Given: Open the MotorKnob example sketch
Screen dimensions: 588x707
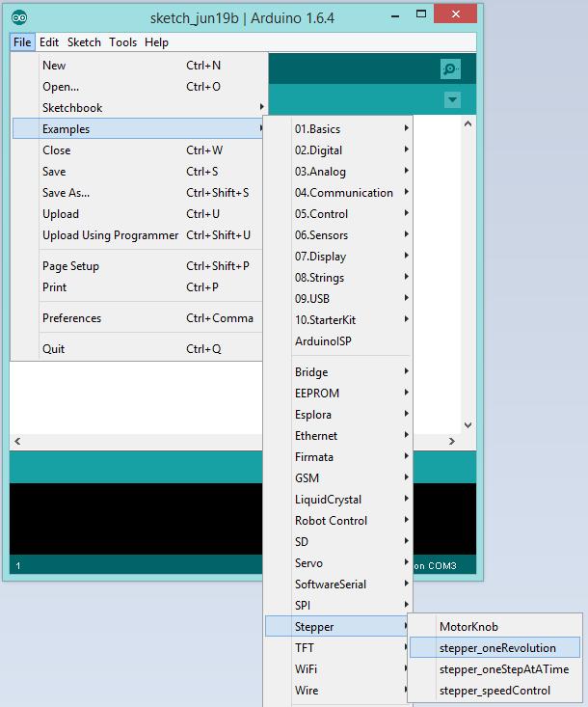Looking at the screenshot, I should pyautogui.click(x=494, y=626).
